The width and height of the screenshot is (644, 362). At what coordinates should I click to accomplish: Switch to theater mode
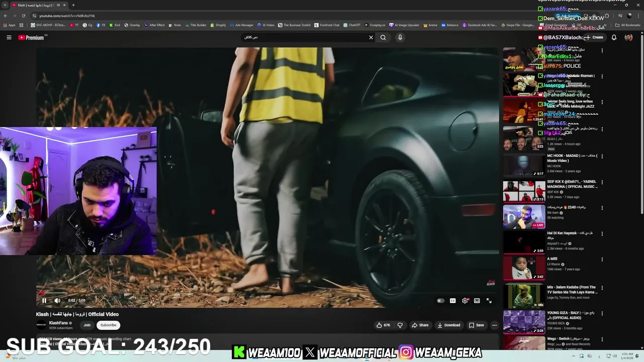[477, 301]
